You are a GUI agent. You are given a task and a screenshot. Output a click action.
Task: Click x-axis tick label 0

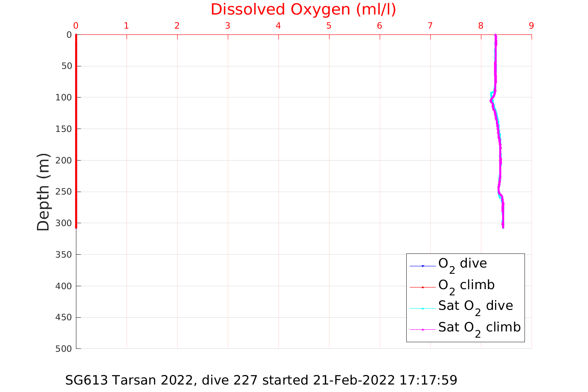(x=76, y=26)
